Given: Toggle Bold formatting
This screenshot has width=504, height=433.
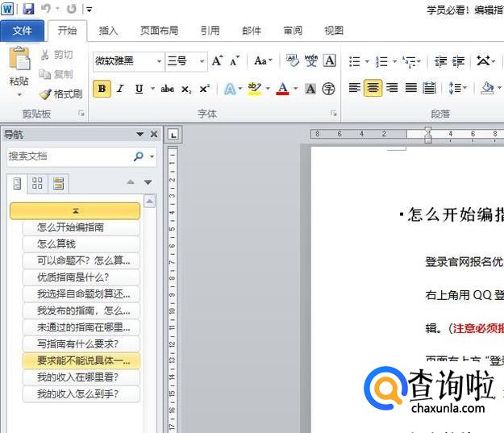Looking at the screenshot, I should [102, 89].
